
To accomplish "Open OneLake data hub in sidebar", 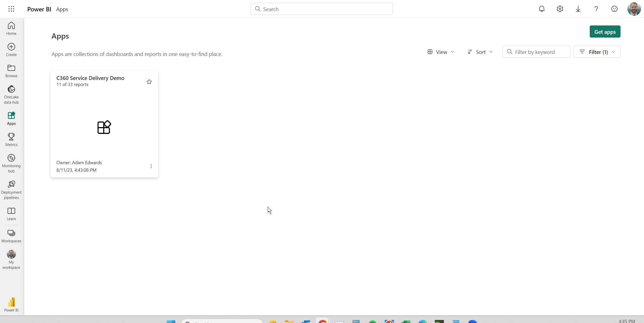I will 11,95.
